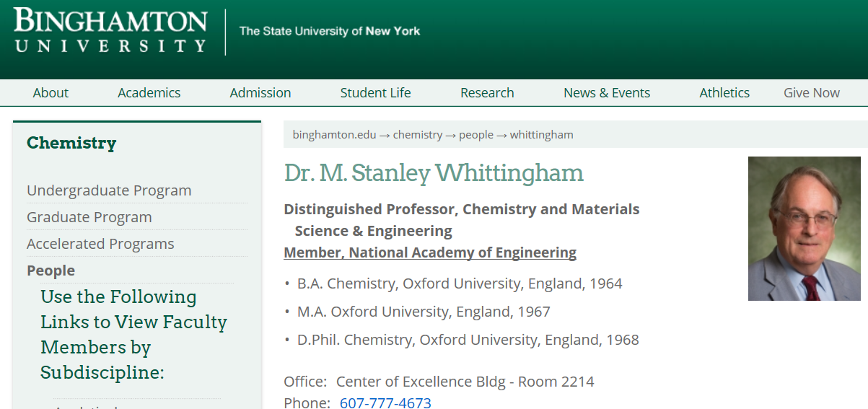Click the whittingham breadcrumb

(x=542, y=135)
